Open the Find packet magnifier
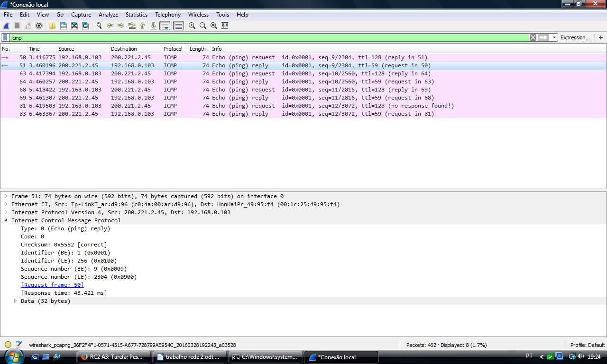Image resolution: width=607 pixels, height=364 pixels. (x=99, y=26)
